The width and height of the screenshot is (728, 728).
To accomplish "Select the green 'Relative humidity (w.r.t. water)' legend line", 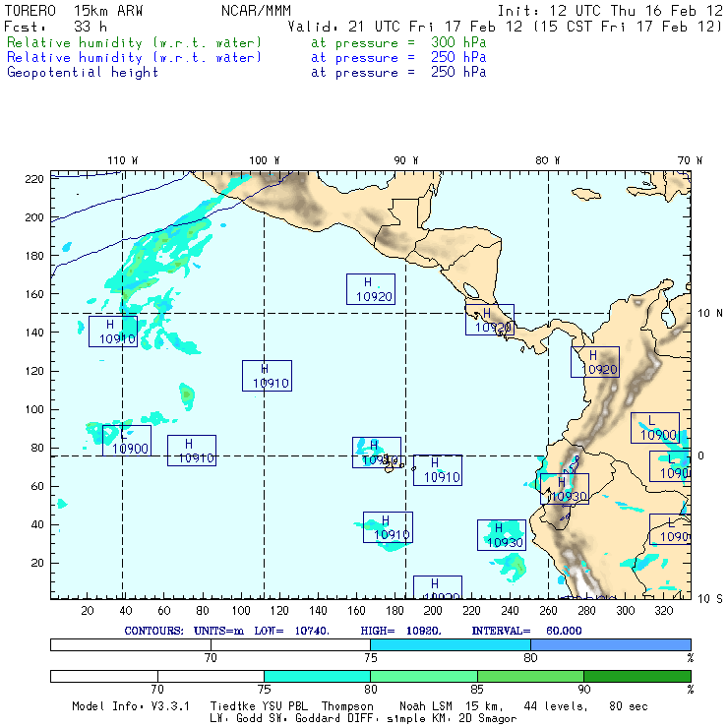I will pyautogui.click(x=134, y=42).
